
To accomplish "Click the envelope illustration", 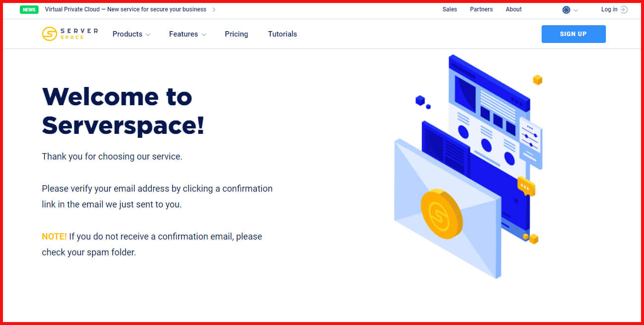I will (x=448, y=209).
